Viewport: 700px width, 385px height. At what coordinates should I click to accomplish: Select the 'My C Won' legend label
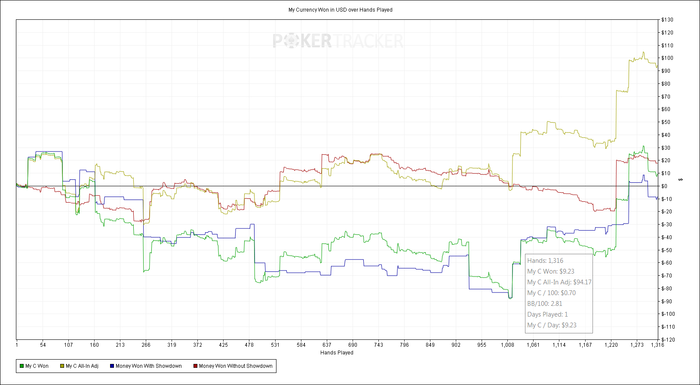click(37, 366)
